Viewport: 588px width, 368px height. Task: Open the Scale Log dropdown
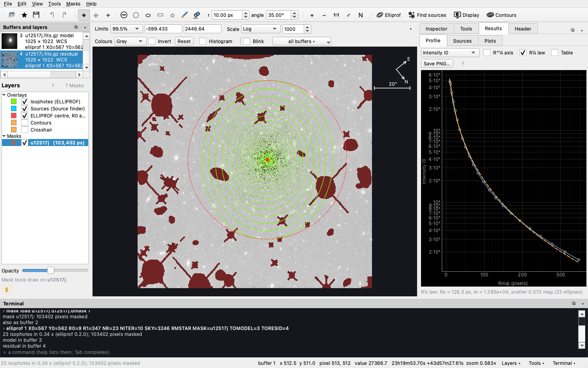click(x=261, y=29)
